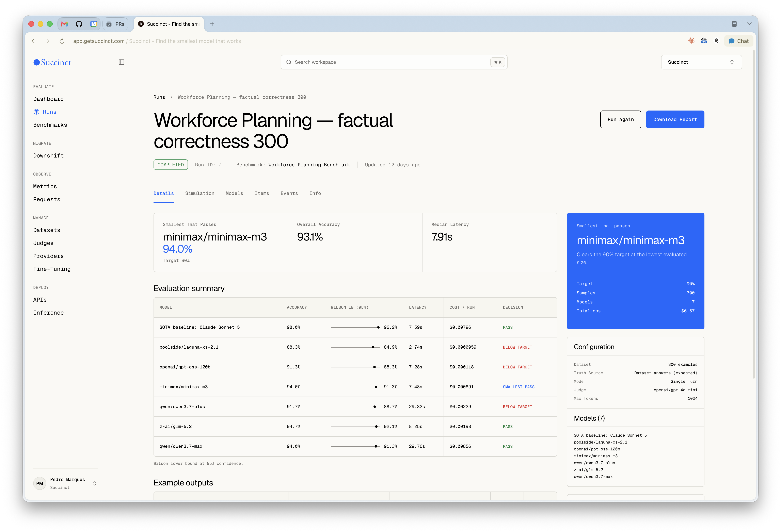Collapse the sidebar with the panel toggle icon
Viewport: 781px width, 532px height.
pos(122,62)
